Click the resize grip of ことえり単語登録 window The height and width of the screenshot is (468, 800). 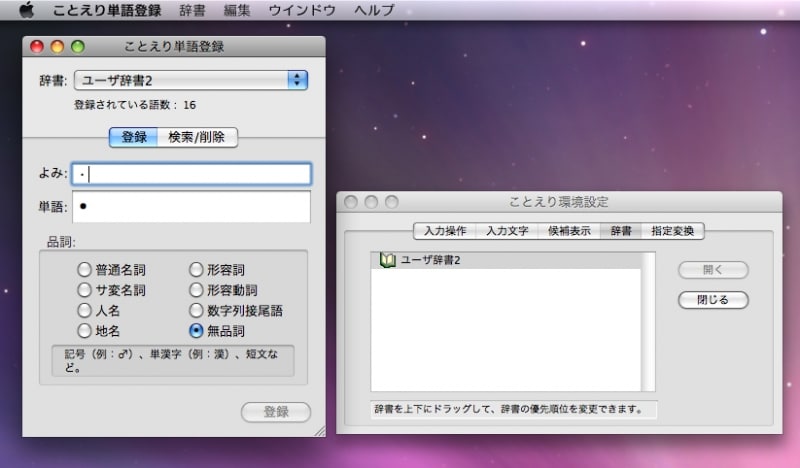320,431
